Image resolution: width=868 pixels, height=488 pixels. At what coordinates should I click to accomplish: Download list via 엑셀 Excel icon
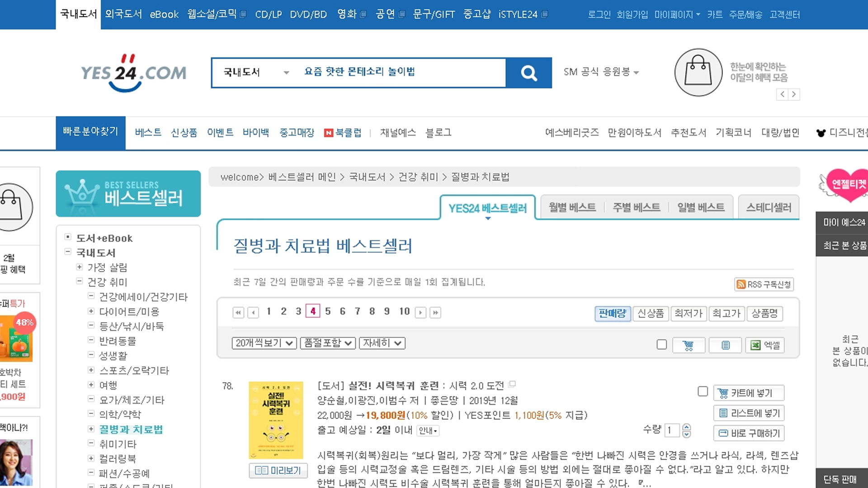764,345
